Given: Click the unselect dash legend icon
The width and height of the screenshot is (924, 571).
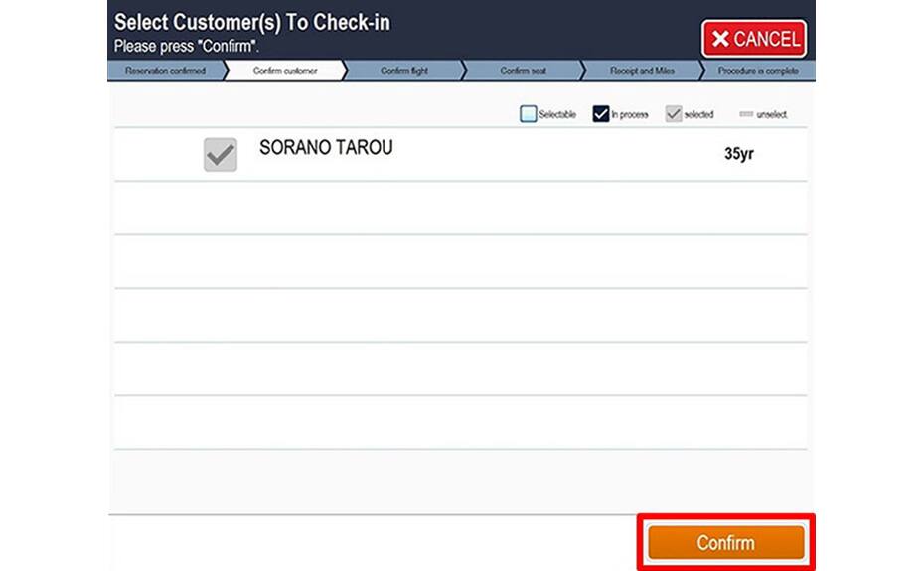Looking at the screenshot, I should point(746,114).
